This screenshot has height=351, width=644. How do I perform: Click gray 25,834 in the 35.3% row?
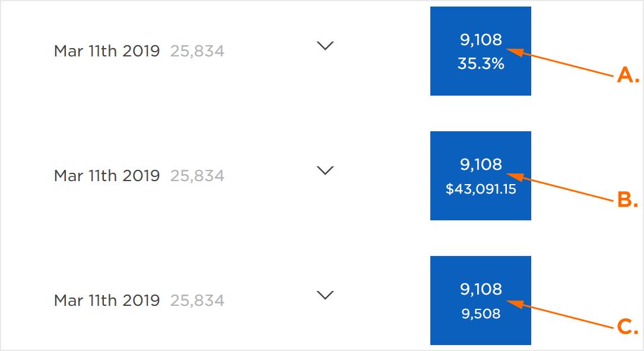(197, 52)
